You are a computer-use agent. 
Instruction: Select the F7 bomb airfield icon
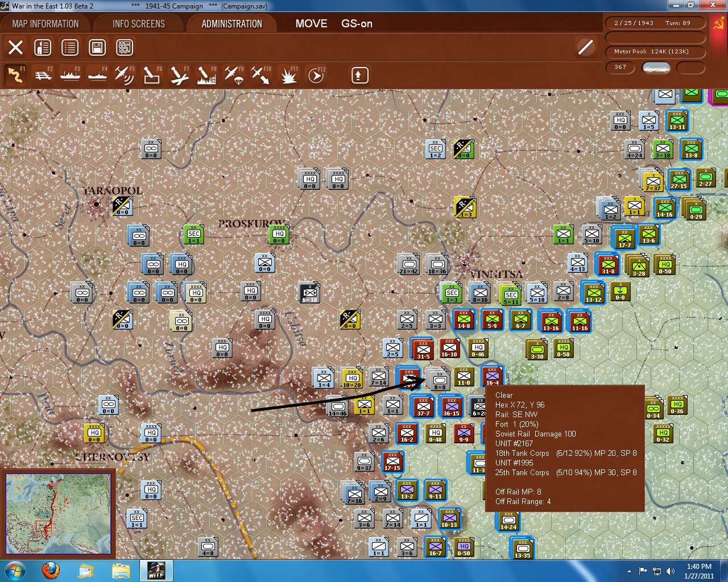click(179, 75)
